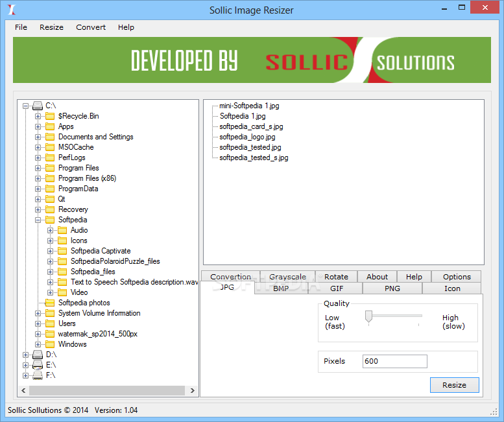This screenshot has height=422, width=504.
Task: Click the Apps folder icon
Action: click(50, 126)
